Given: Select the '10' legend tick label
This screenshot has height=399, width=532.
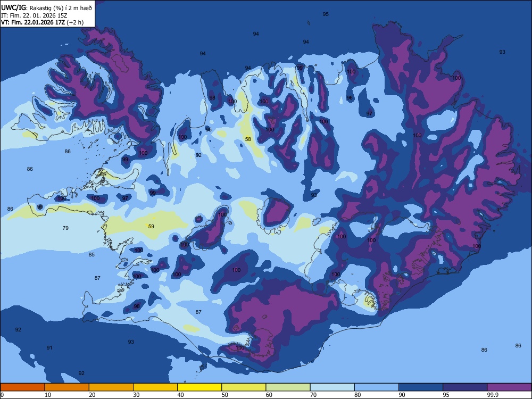Looking at the screenshot, I should pos(48,395).
